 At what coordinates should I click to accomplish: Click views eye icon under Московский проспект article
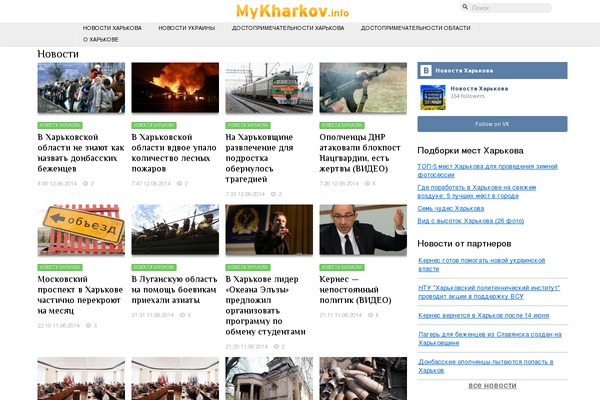[88, 325]
